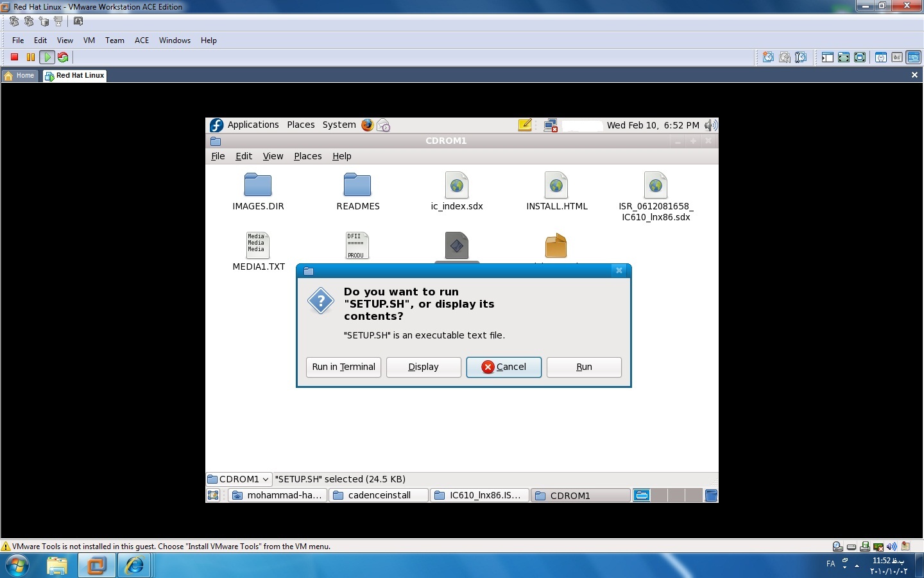Open the CDROM1 location dropdown
This screenshot has width=924, height=578.
[x=239, y=479]
